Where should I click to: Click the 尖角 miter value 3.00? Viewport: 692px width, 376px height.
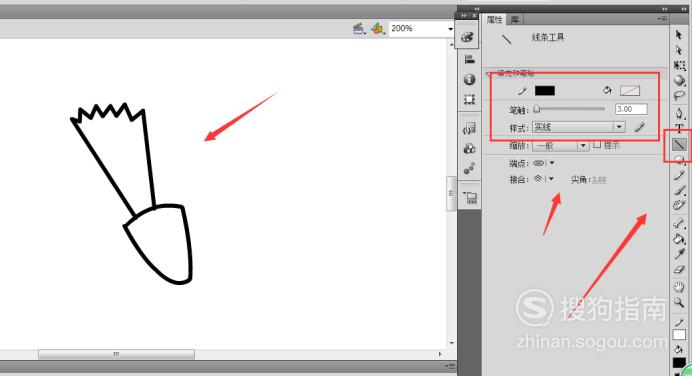(x=599, y=180)
